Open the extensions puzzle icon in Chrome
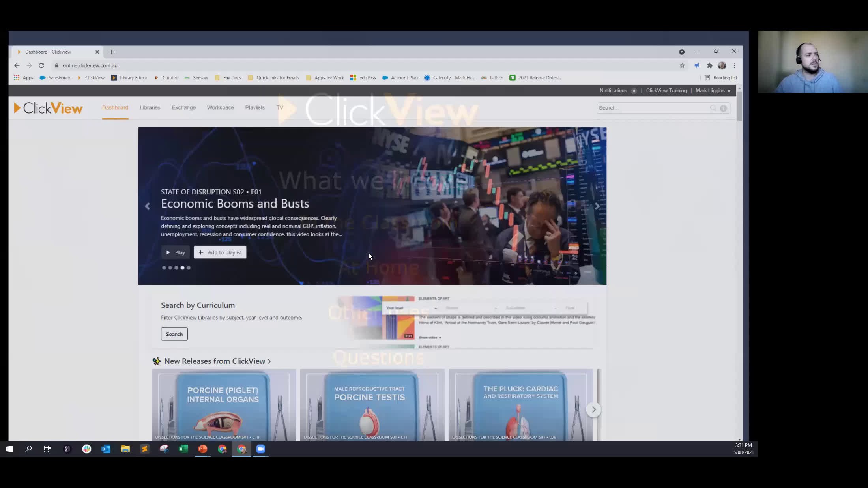 click(x=710, y=65)
